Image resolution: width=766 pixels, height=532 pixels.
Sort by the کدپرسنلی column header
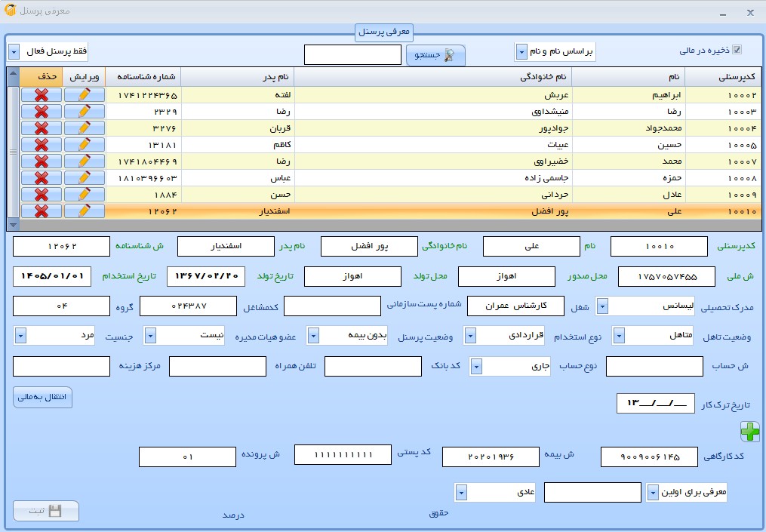click(722, 77)
